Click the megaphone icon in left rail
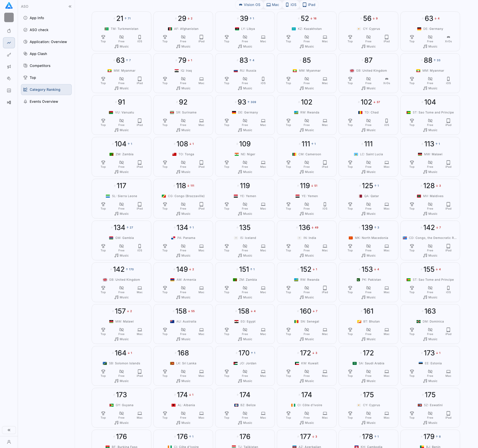The image size is (478, 448). (x=9, y=67)
